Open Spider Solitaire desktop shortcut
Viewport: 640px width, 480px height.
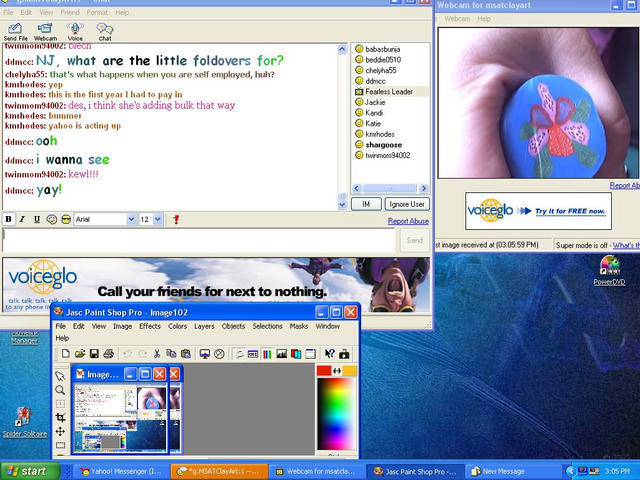pos(24,422)
